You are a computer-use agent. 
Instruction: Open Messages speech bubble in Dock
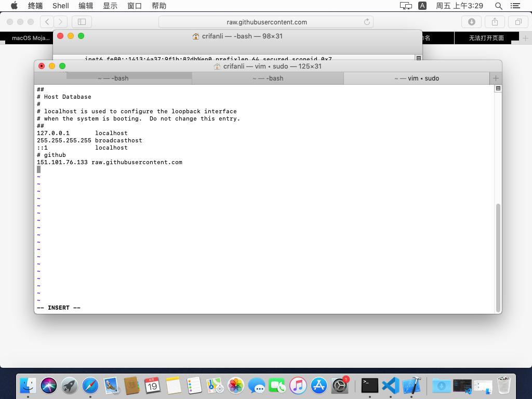tap(257, 386)
